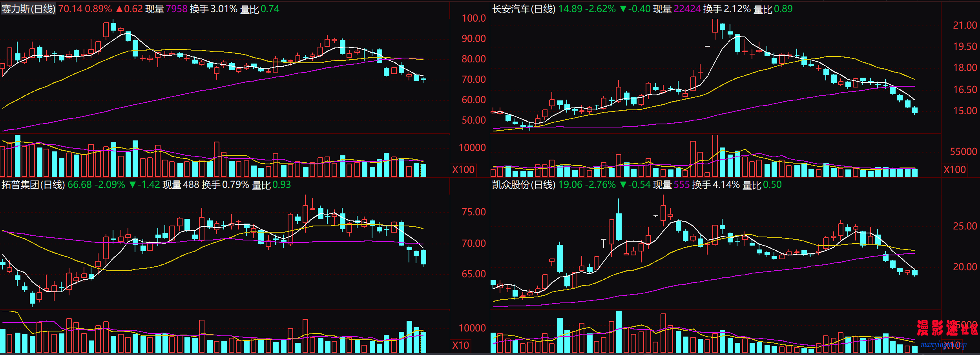Click 凯众股份 percent change -2.76%
The height and width of the screenshot is (355, 980).
pyautogui.click(x=600, y=185)
